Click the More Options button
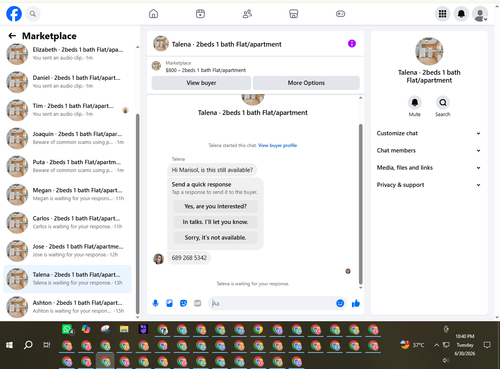This screenshot has height=369, width=500. [306, 83]
